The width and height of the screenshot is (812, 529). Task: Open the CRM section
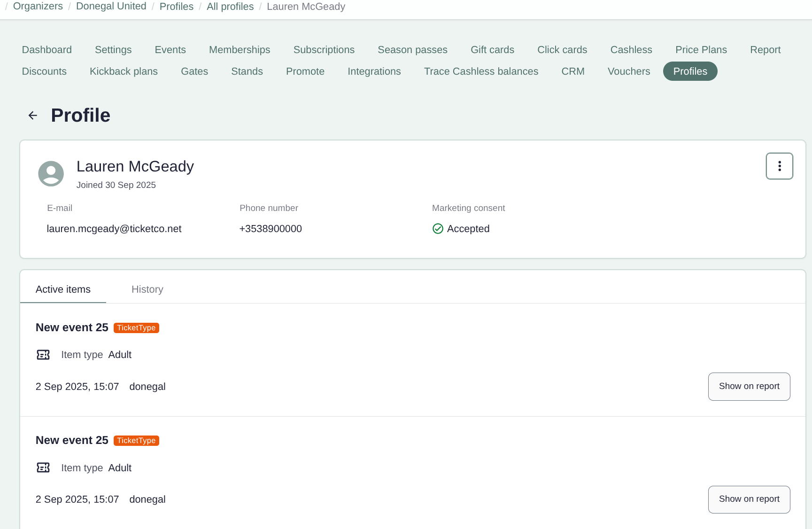pos(572,71)
